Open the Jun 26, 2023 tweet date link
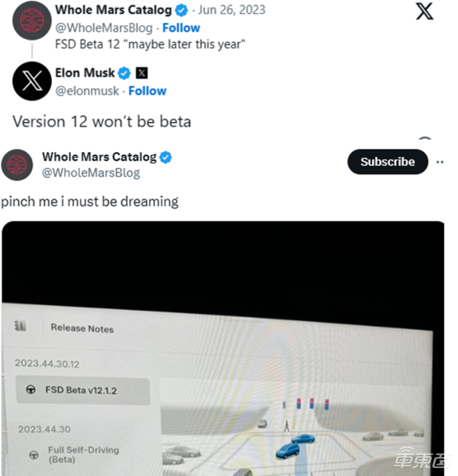Screen dimensions: 458x476 tap(233, 10)
